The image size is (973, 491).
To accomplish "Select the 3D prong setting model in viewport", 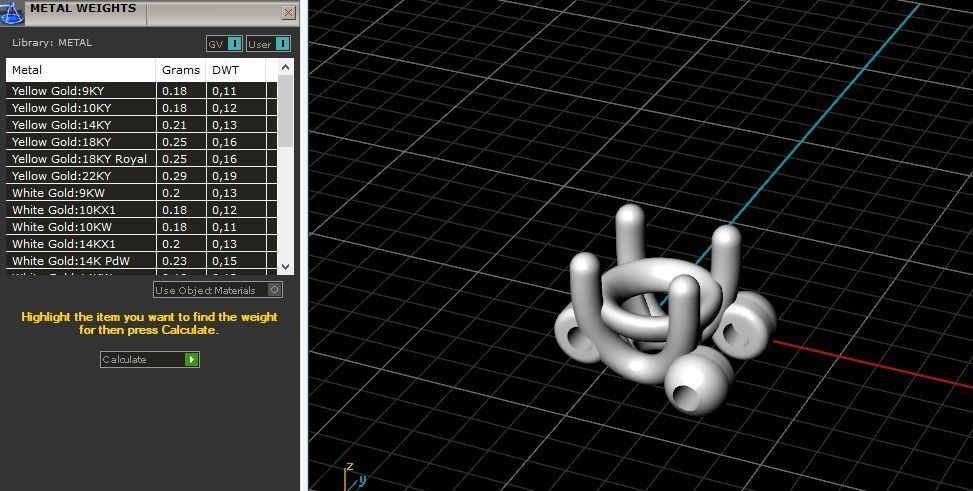I will pyautogui.click(x=664, y=310).
